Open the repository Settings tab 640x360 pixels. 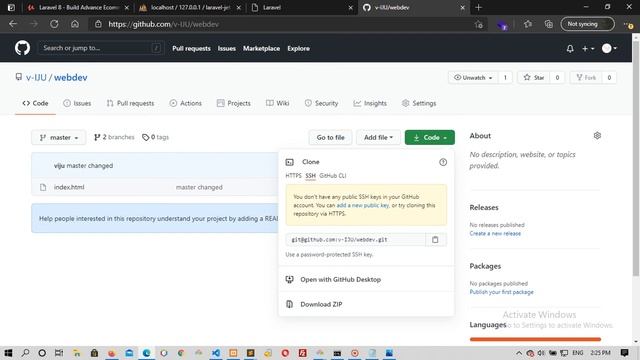tap(419, 103)
